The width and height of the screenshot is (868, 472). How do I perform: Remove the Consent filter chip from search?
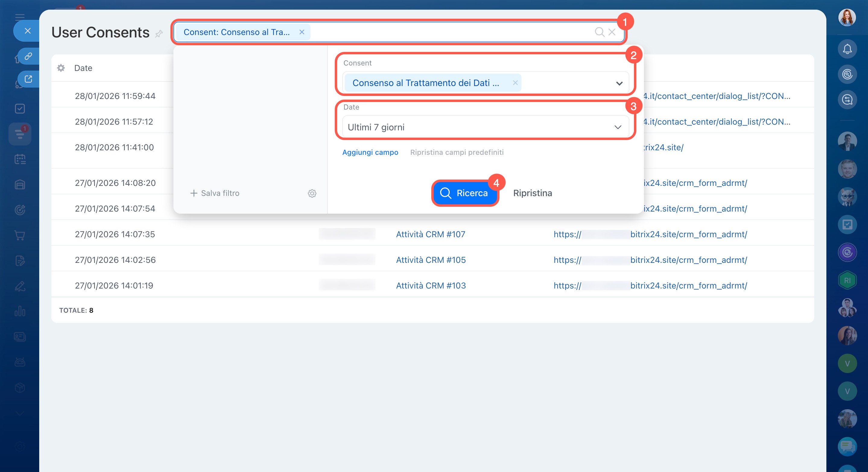point(302,32)
